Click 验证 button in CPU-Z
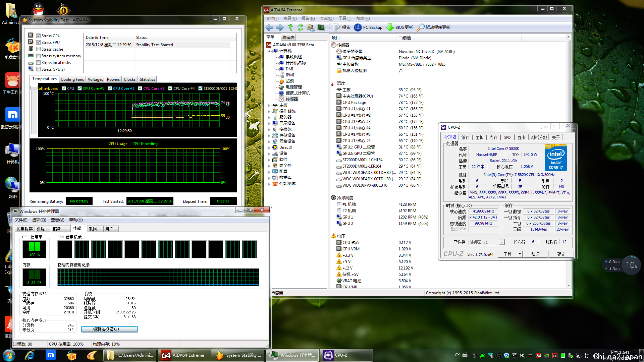Image resolution: width=644 pixels, height=362 pixels. [535, 254]
